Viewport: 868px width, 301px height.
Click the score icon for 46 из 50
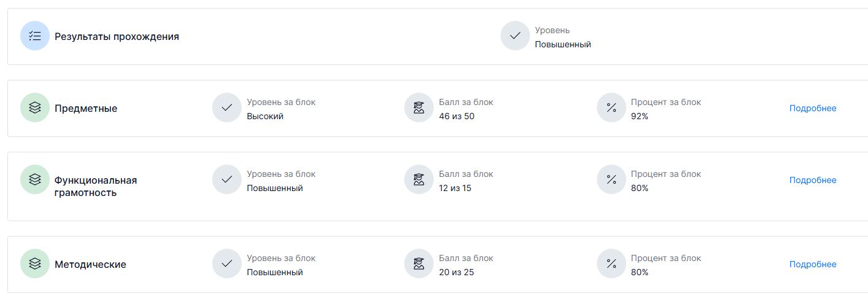click(419, 108)
